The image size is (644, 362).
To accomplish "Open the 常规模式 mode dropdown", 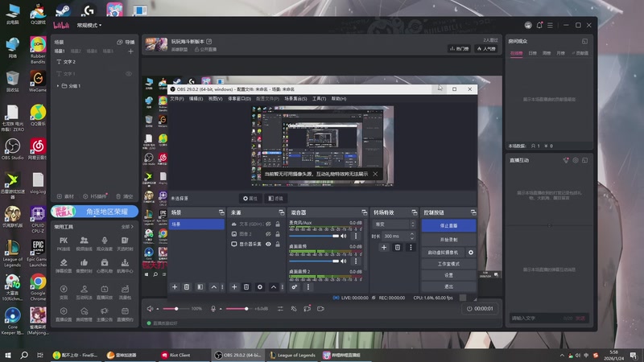I will pos(89,26).
